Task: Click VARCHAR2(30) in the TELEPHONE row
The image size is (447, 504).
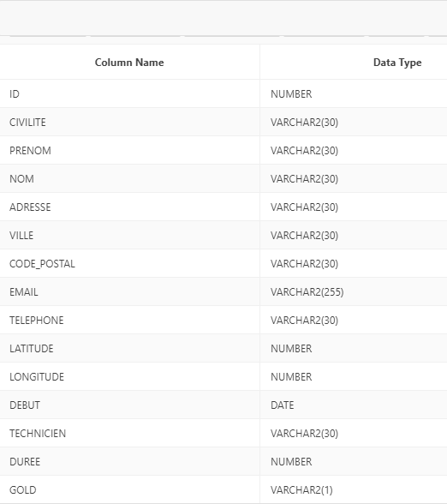Action: [x=305, y=321]
